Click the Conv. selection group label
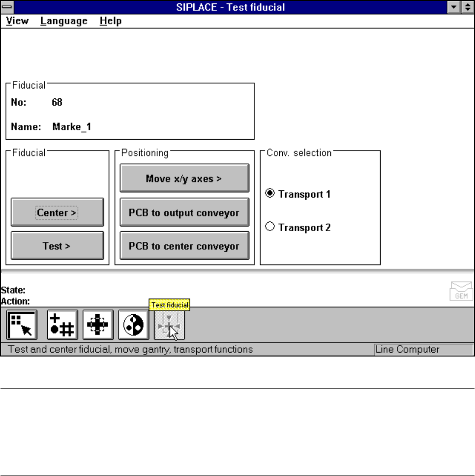The height and width of the screenshot is (476, 475). coord(299,153)
